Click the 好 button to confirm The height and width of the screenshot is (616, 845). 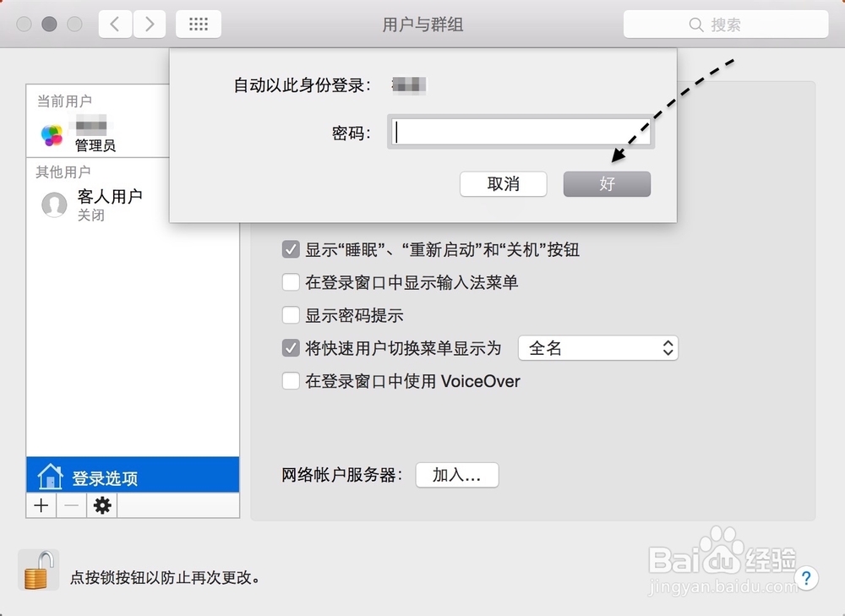(607, 183)
